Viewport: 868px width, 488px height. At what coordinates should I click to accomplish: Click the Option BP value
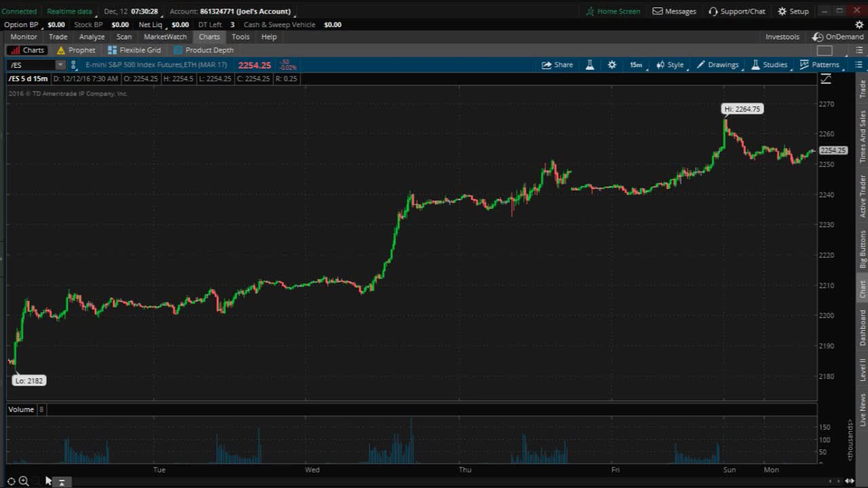coord(56,24)
